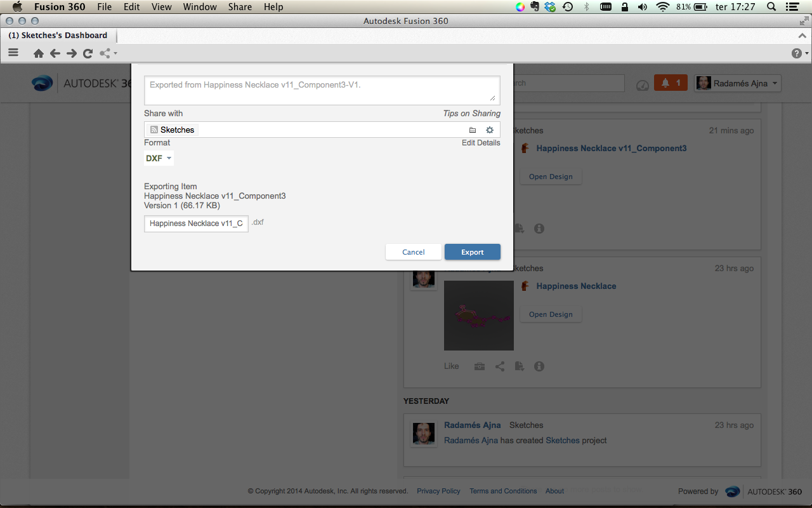Click the export file icon on the Happiness Necklace card

[x=520, y=366]
